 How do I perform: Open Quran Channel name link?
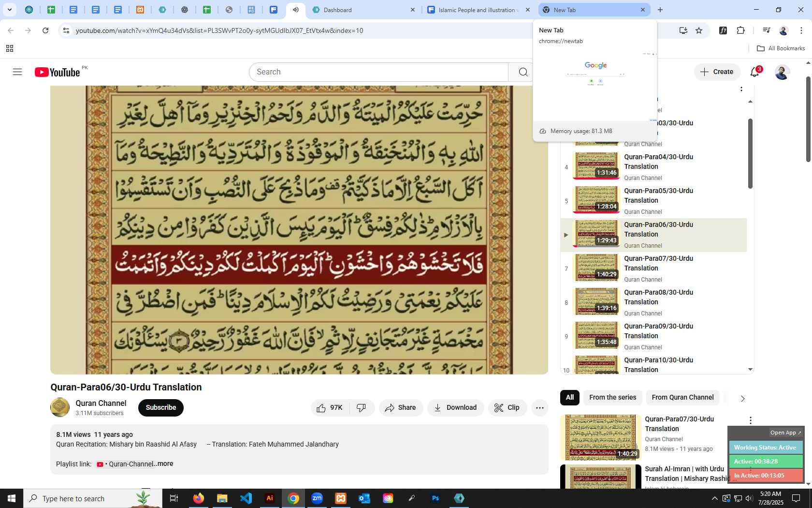(101, 403)
